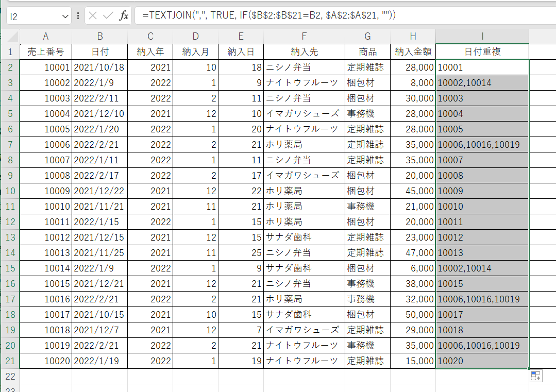Select row 1 header
This screenshot has width=556, height=392.
(x=10, y=52)
